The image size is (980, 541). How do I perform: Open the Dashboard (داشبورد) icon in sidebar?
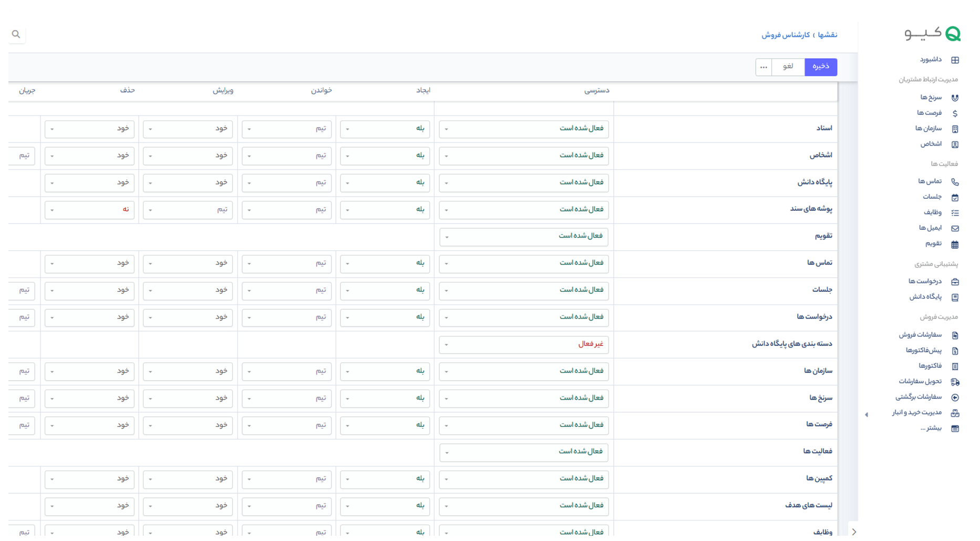point(955,60)
